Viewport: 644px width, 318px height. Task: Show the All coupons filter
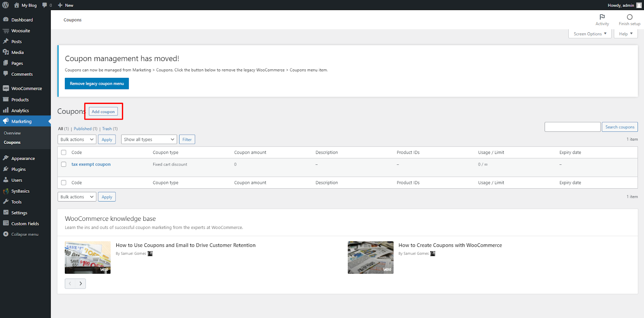(x=60, y=129)
